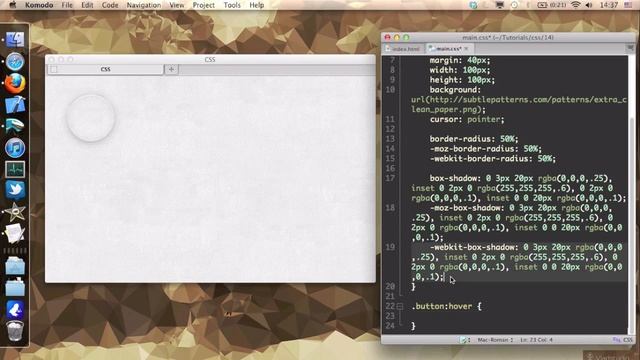Click the subtlepatterns.com URL in the code

click(x=518, y=104)
